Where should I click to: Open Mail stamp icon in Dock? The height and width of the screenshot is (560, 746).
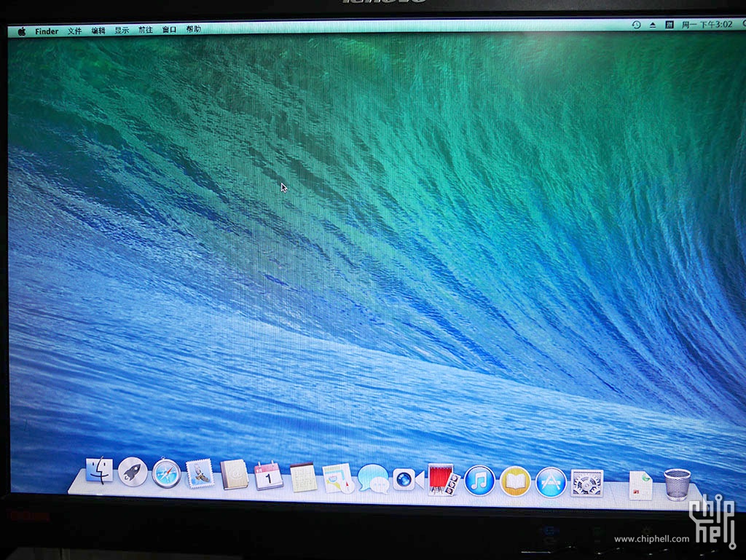(x=200, y=473)
